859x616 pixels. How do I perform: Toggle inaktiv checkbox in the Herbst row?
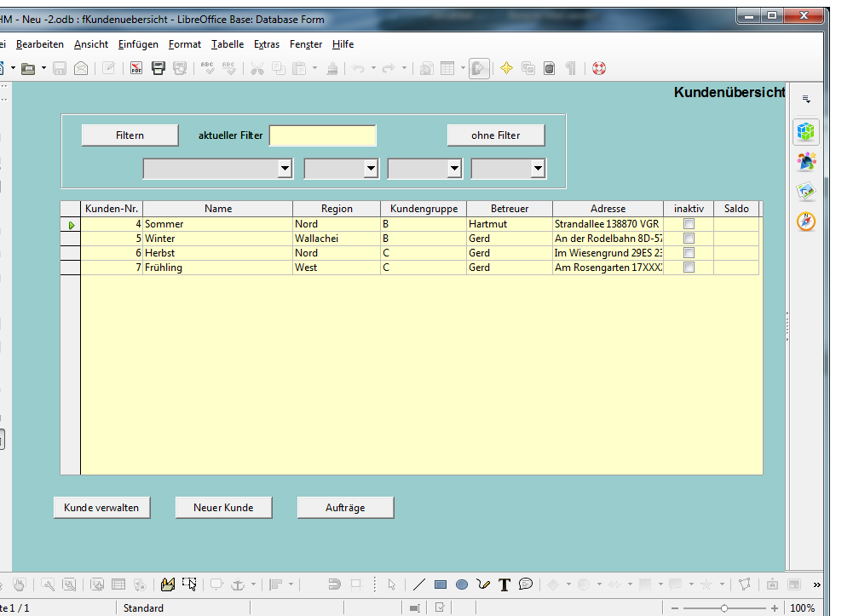coord(689,253)
